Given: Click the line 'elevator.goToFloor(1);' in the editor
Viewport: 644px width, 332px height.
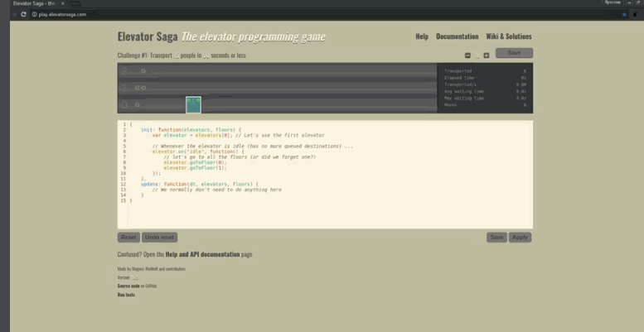Looking at the screenshot, I should (195, 167).
